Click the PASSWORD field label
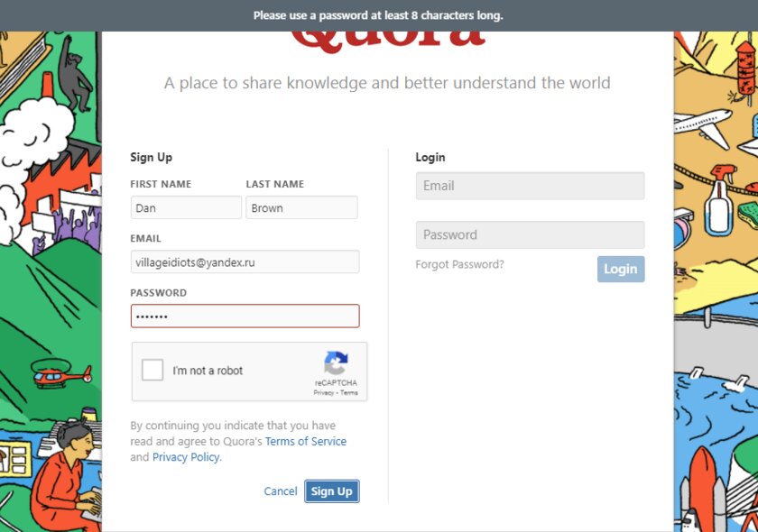 point(158,292)
